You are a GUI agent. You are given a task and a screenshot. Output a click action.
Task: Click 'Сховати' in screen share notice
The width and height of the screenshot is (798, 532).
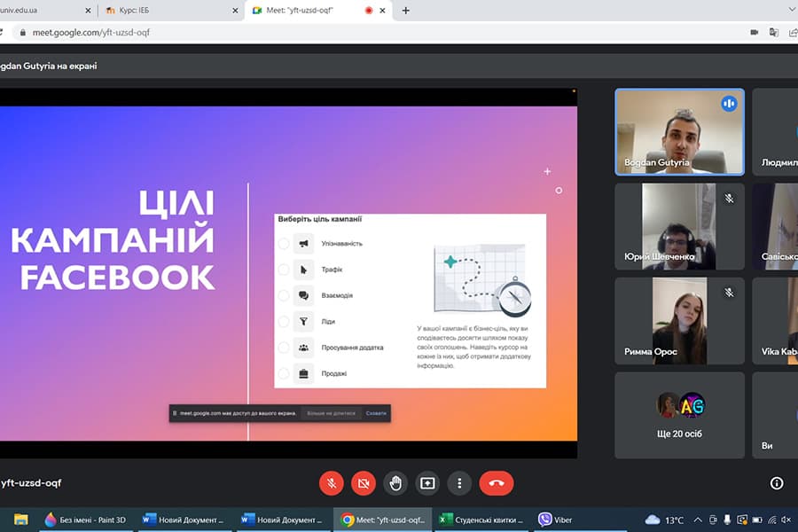click(376, 413)
